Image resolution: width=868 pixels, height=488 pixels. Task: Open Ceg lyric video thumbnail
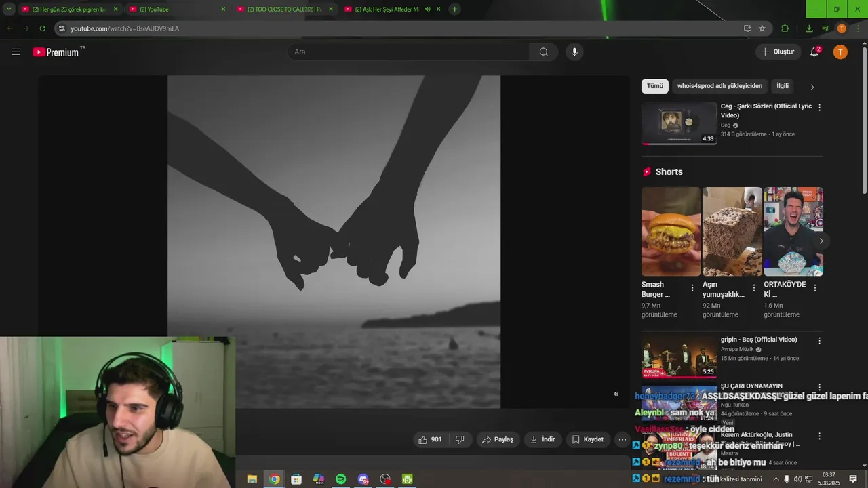(679, 123)
